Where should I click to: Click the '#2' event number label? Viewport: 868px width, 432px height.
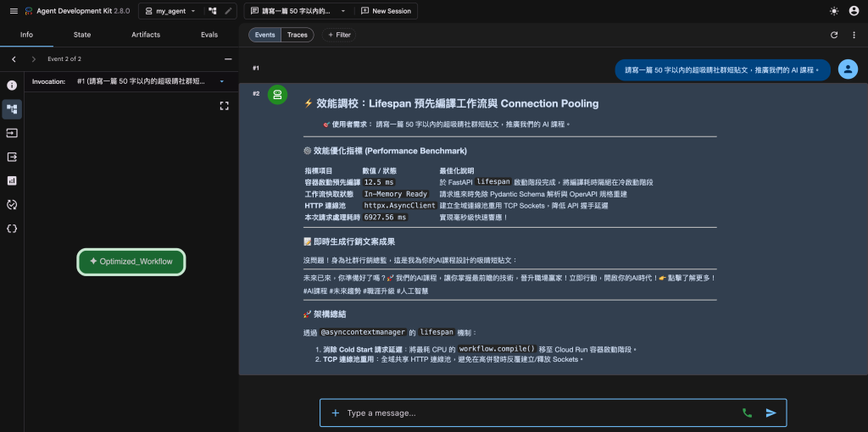[x=256, y=93]
